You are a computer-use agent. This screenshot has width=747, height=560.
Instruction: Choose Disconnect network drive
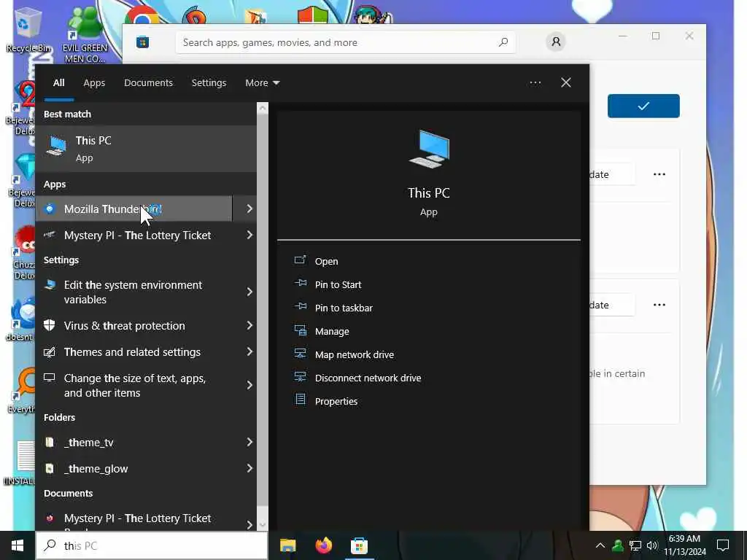368,378
